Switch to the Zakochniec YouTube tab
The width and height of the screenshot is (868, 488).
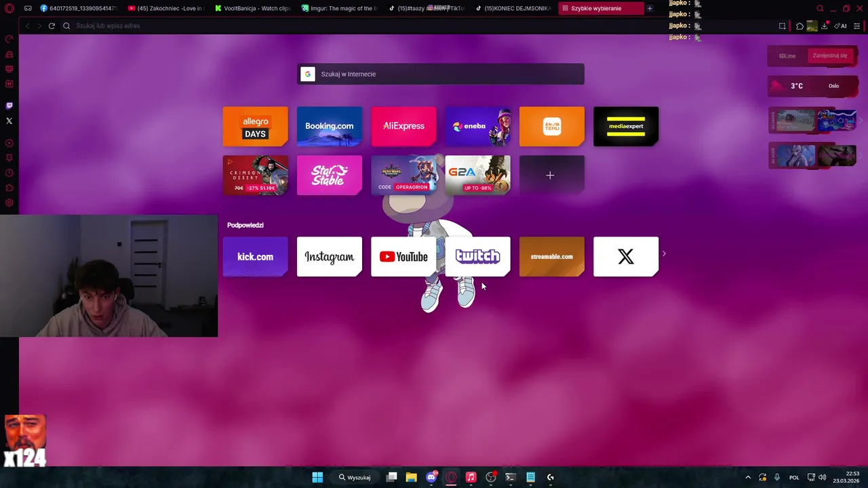tap(166, 8)
